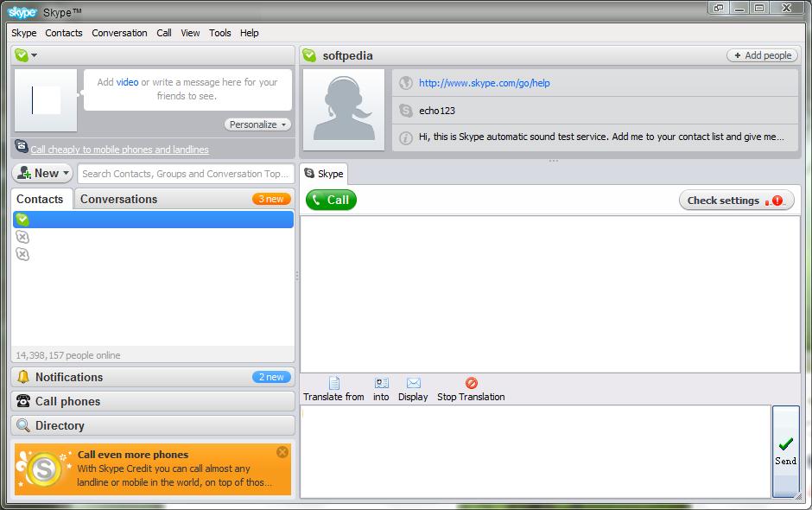812x510 pixels.
Task: Click the info icon by the description
Action: (406, 137)
